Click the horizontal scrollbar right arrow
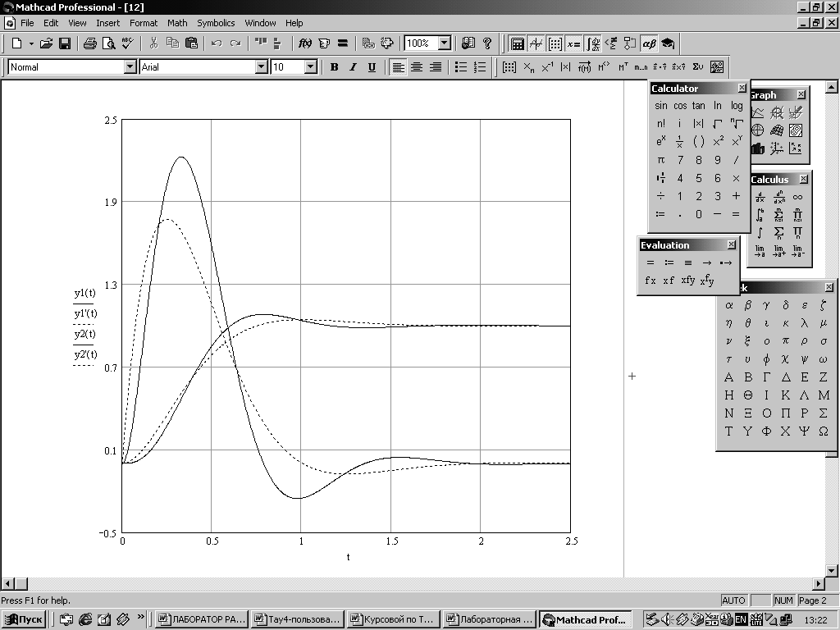840x630 pixels. [x=819, y=583]
